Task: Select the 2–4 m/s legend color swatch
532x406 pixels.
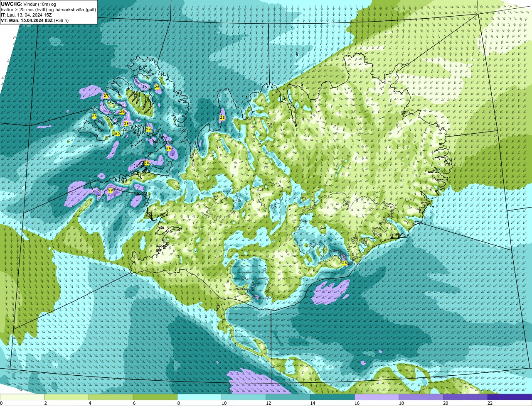Action: [x=66, y=397]
